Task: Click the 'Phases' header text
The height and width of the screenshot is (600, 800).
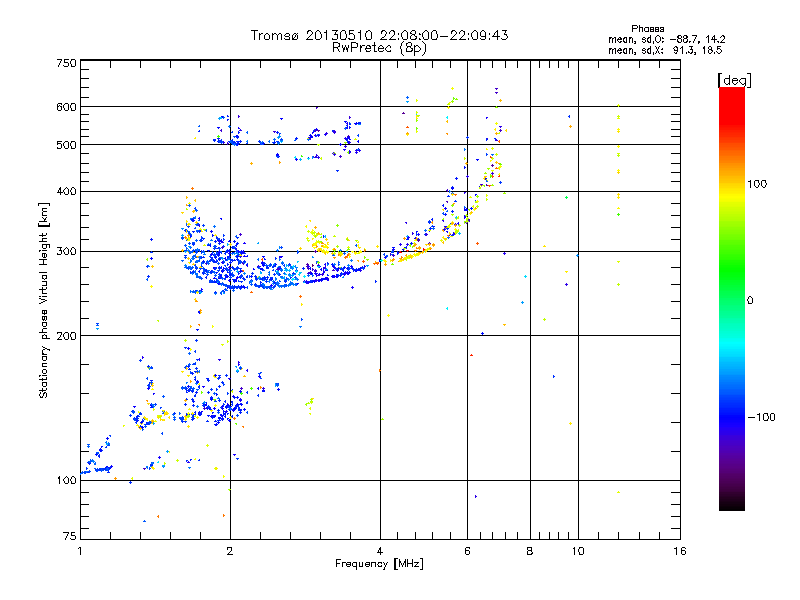Action: click(647, 29)
